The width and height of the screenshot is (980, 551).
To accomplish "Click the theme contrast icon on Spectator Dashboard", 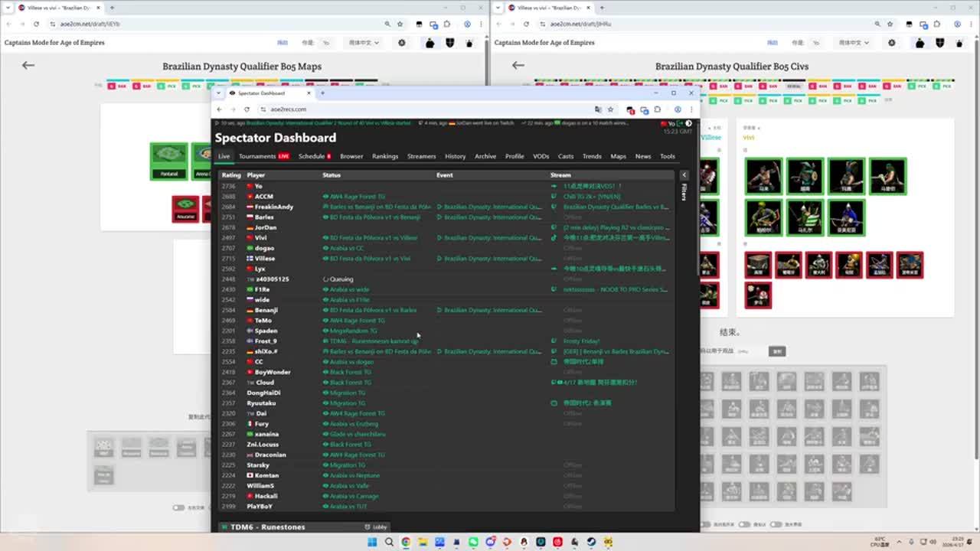I will [688, 123].
